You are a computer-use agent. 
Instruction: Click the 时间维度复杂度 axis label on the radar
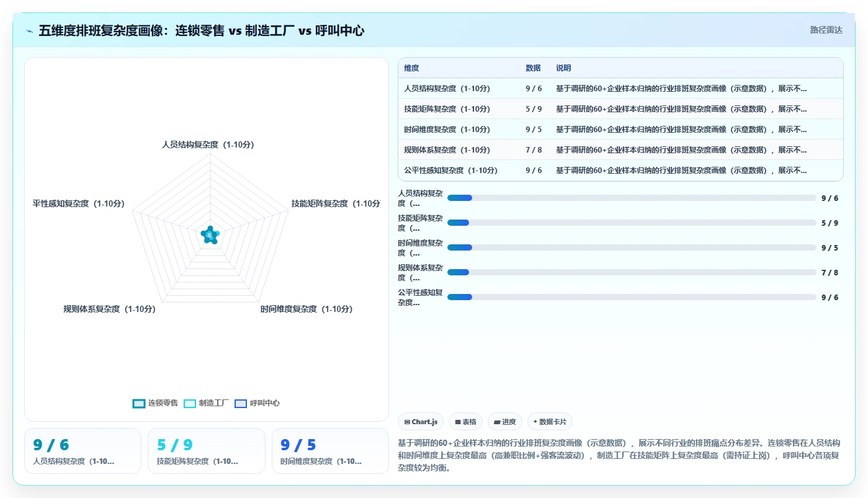306,309
